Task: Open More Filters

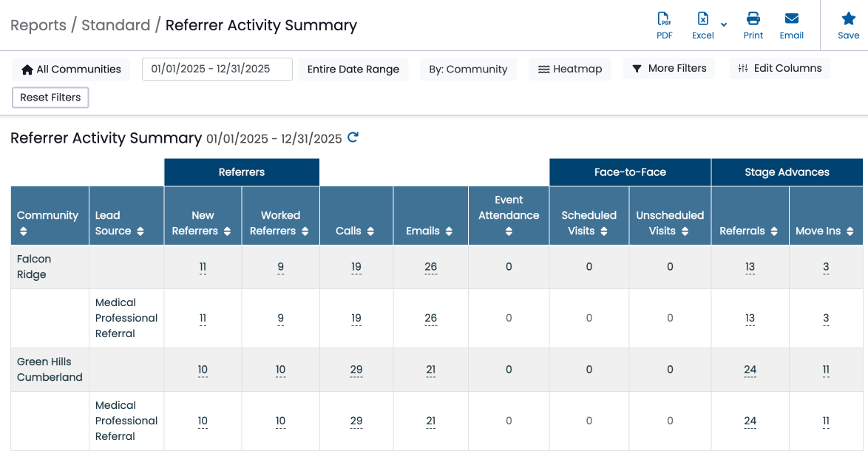Action: [668, 69]
